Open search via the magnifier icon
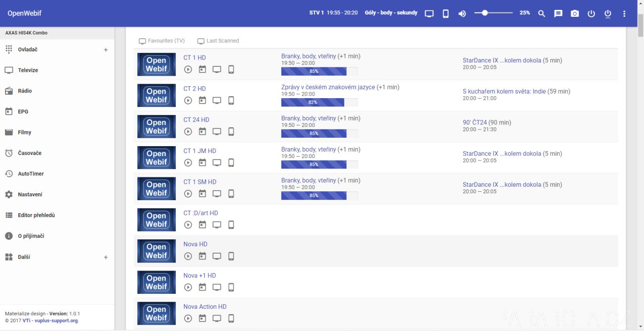 click(x=541, y=14)
